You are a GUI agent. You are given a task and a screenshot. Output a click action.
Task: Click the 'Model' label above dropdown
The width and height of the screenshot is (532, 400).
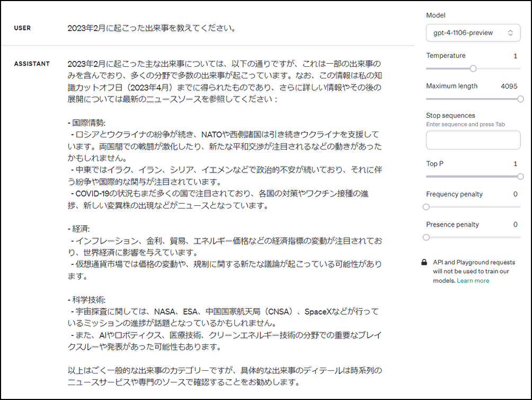436,15
